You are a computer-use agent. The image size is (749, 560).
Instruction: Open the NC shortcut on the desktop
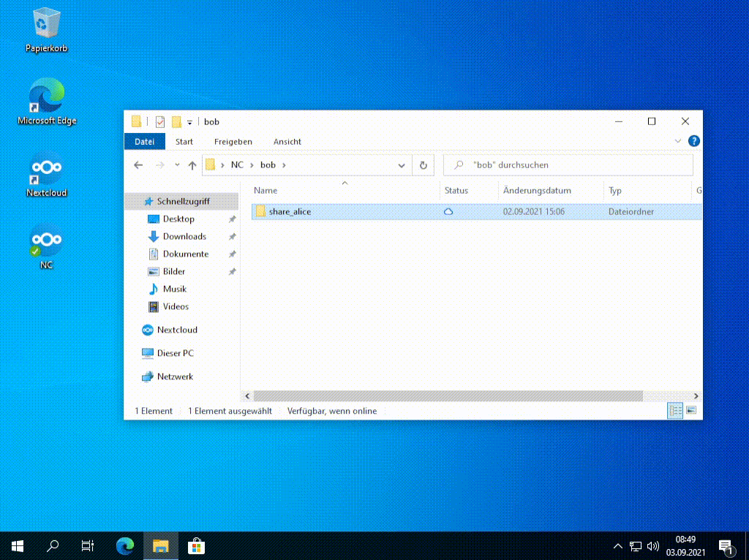pyautogui.click(x=45, y=240)
